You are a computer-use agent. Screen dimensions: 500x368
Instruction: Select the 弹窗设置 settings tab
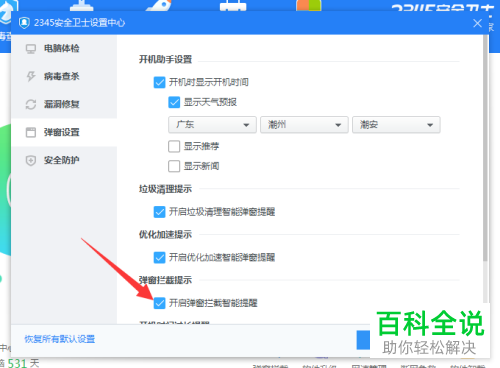click(x=64, y=132)
